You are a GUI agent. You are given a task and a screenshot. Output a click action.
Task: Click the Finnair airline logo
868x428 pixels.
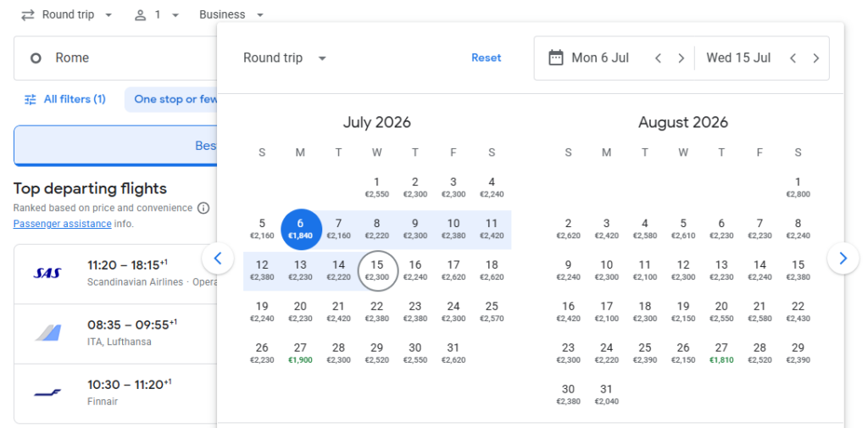47,392
